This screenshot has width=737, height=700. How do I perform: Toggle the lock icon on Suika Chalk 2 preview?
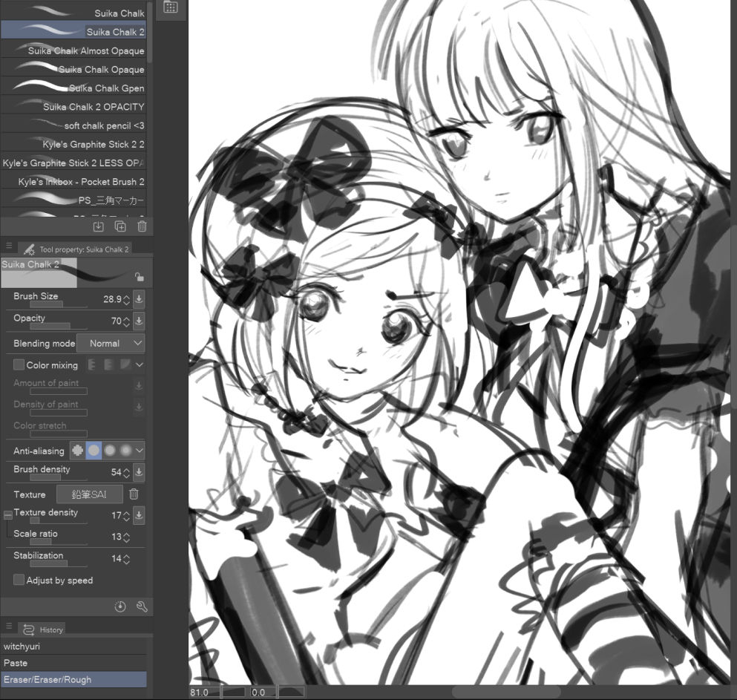click(139, 277)
